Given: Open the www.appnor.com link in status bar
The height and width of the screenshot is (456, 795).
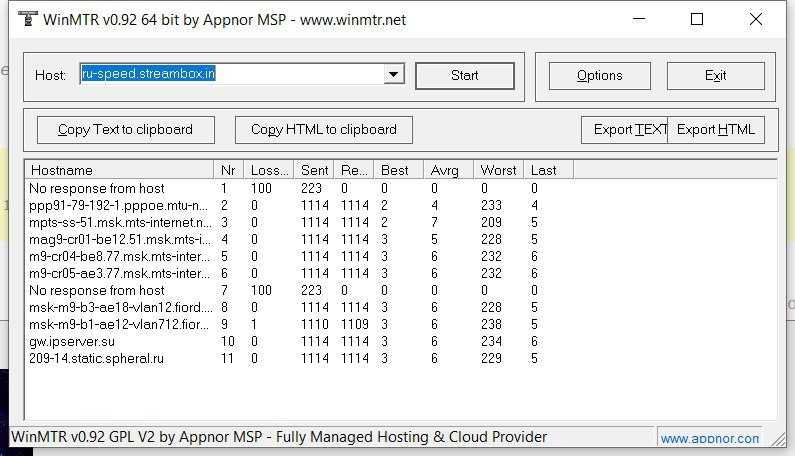Looking at the screenshot, I should [709, 438].
